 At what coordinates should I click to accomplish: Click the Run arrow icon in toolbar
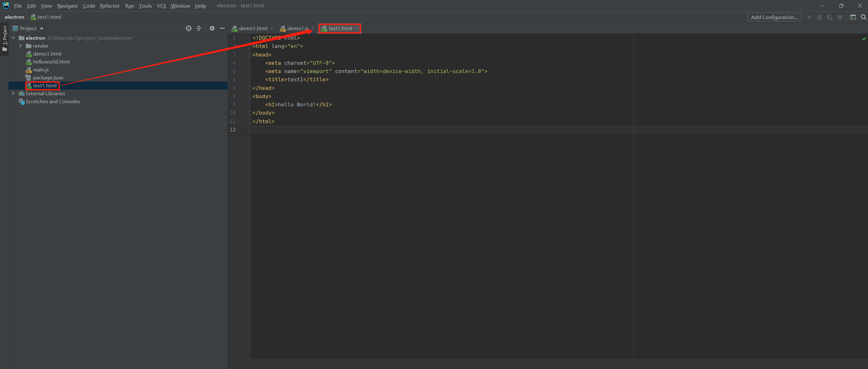coord(809,17)
